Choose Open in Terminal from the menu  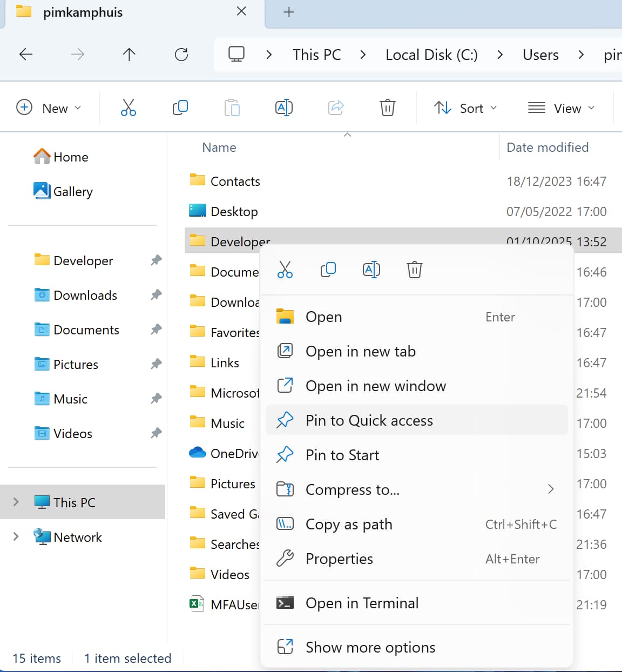click(362, 603)
